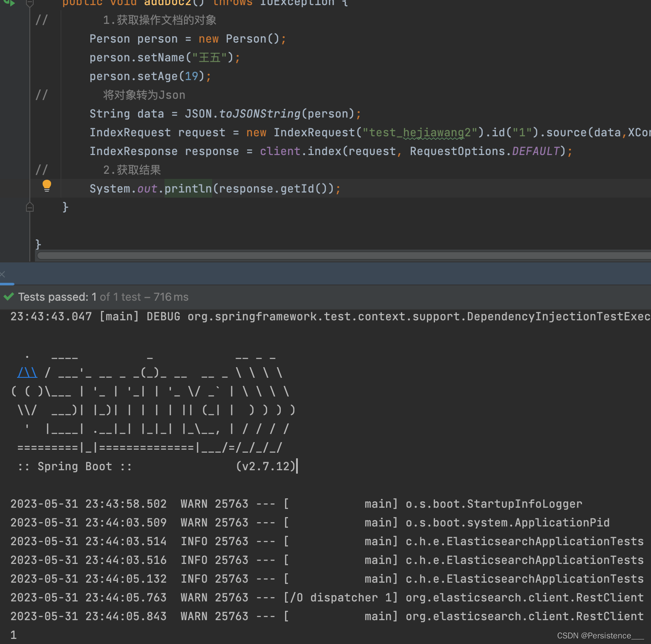Click the comment '将对象转为Json'
The width and height of the screenshot is (651, 644).
[x=144, y=95]
